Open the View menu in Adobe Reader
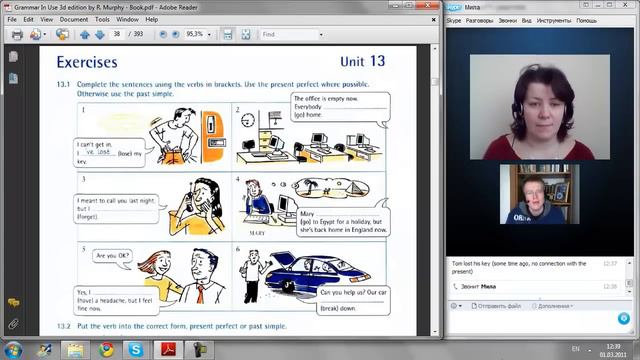This screenshot has height=360, width=640. coord(47,20)
